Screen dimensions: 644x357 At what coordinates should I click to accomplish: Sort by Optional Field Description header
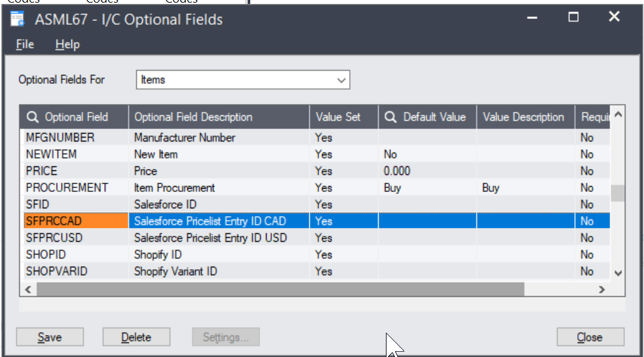point(219,117)
